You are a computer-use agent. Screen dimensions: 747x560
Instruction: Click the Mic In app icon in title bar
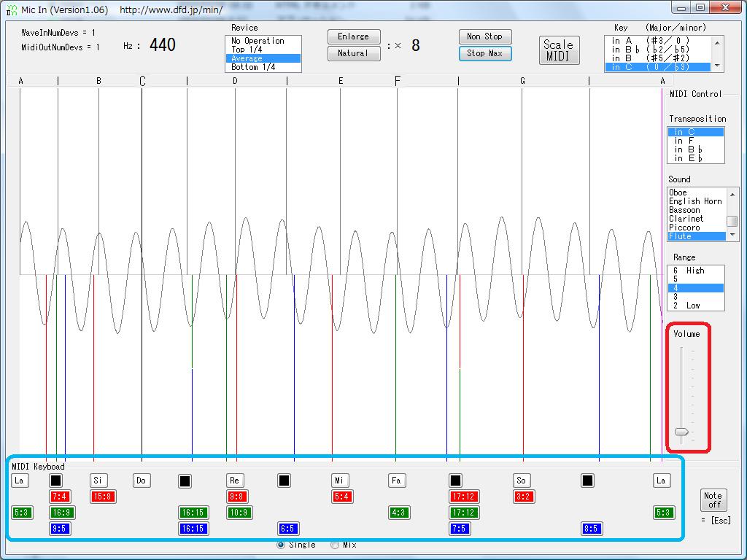12,9
